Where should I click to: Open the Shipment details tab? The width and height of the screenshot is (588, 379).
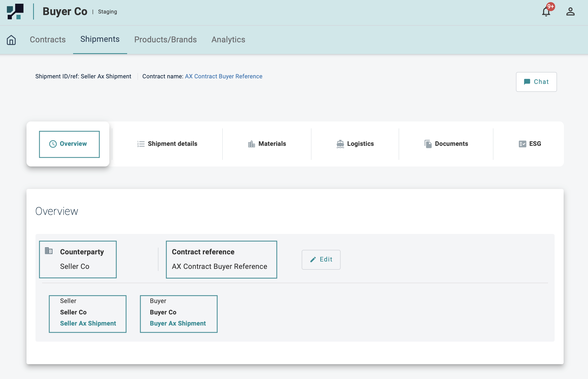[x=167, y=144]
